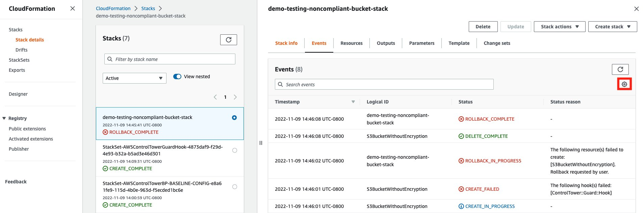Open the Outputs tab
The height and width of the screenshot is (213, 644).
point(386,43)
